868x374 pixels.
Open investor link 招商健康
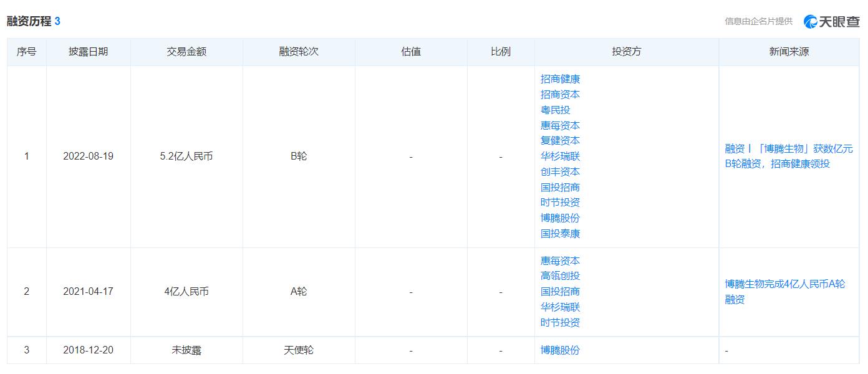tap(560, 79)
